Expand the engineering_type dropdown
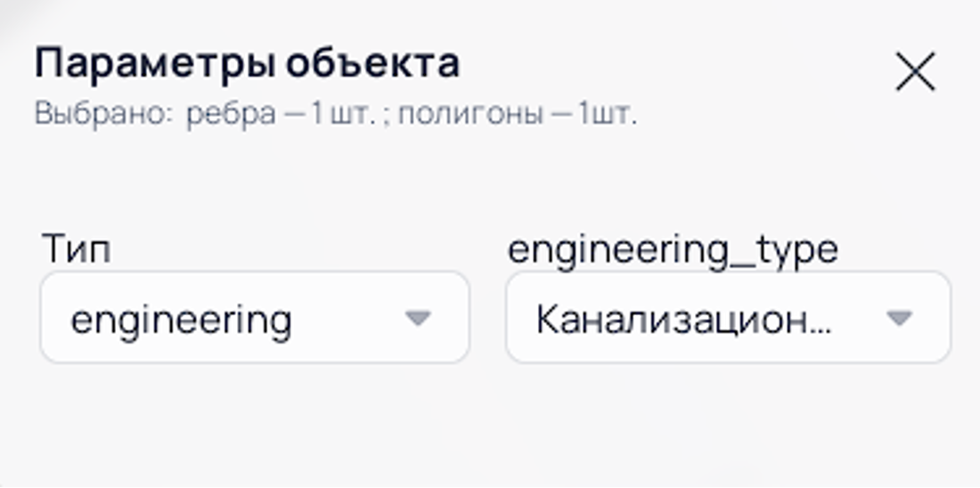The width and height of the screenshot is (980, 488). pos(727,318)
